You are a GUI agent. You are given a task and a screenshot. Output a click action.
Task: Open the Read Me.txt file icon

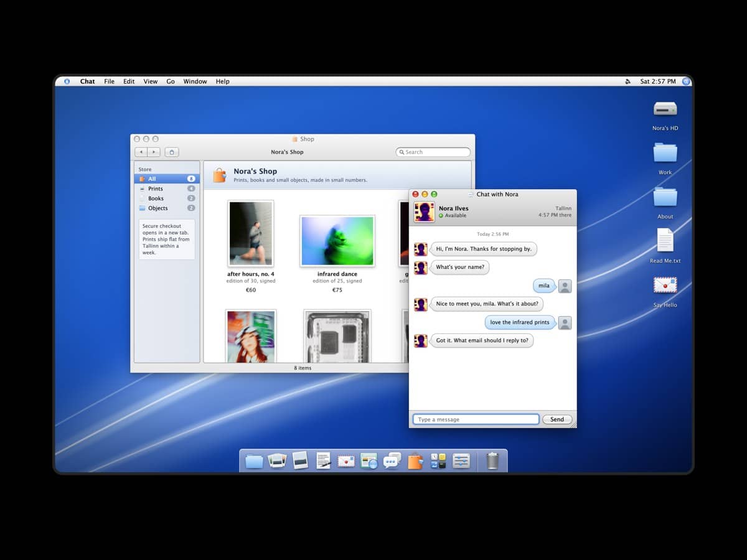[x=665, y=240]
